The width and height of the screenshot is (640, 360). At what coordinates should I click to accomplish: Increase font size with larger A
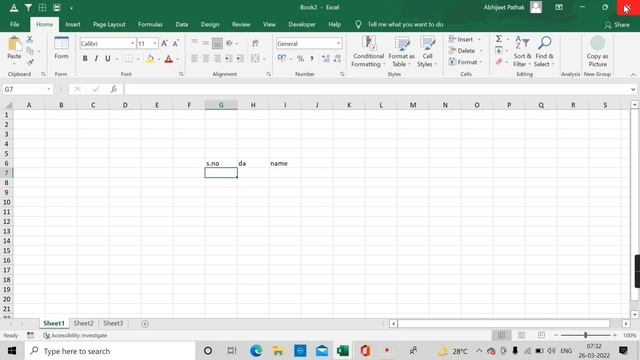coord(164,43)
